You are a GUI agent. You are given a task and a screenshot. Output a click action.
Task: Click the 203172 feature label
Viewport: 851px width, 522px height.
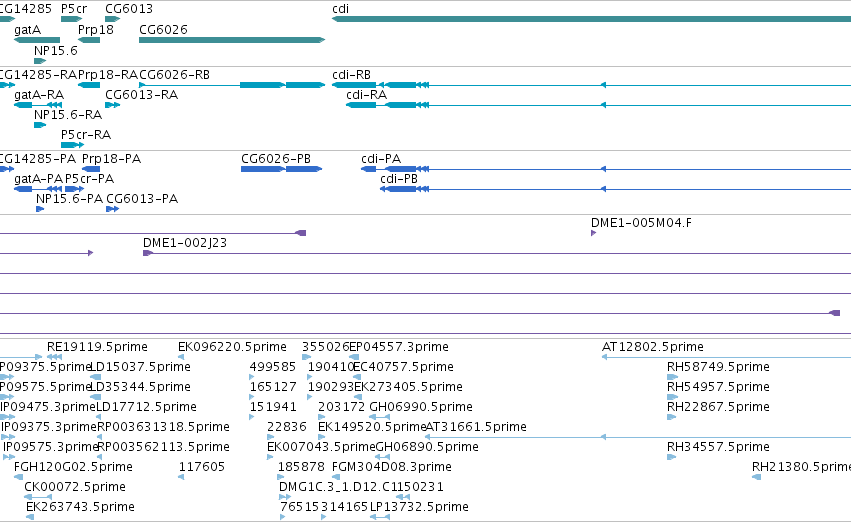tap(341, 407)
